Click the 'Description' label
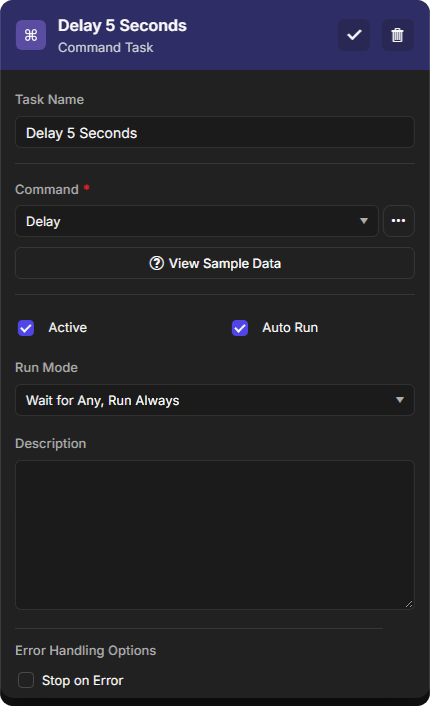This screenshot has width=430, height=706. point(50,444)
